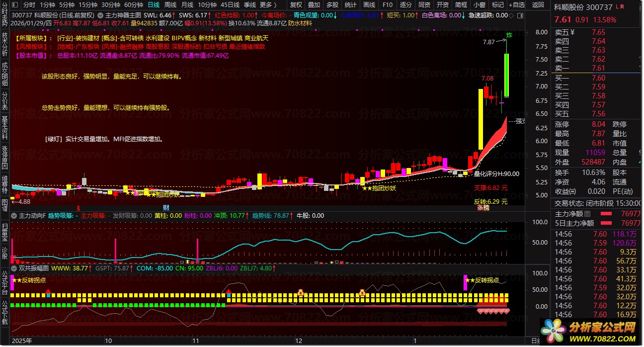Click the 交易状态 闭市阶段 status line
Viewport: 644px width, 347px height.
click(598, 203)
